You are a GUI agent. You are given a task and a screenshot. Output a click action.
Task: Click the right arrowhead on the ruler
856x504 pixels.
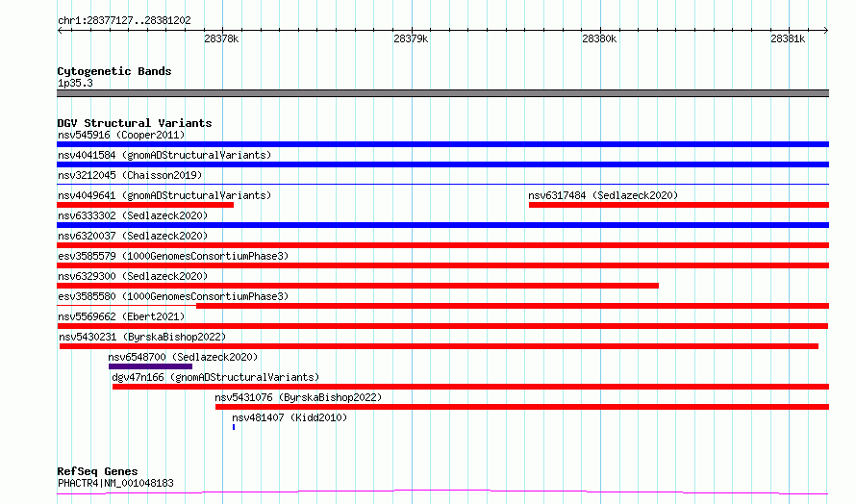pyautogui.click(x=826, y=30)
